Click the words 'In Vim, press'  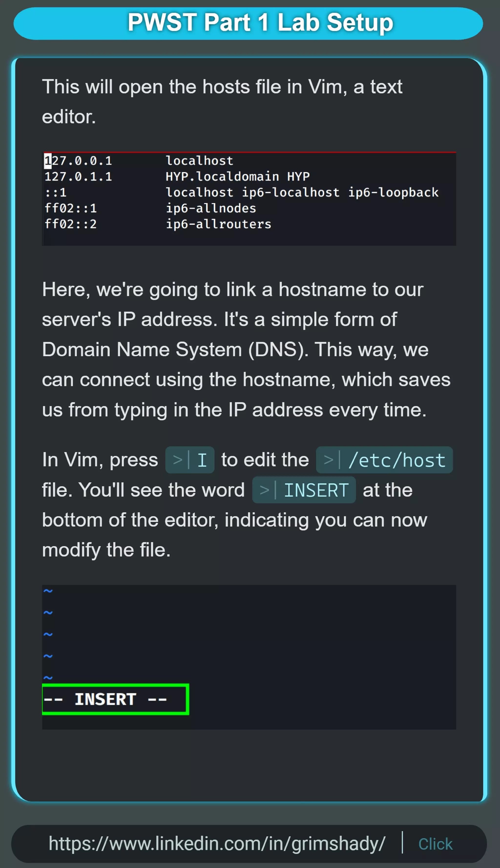100,460
